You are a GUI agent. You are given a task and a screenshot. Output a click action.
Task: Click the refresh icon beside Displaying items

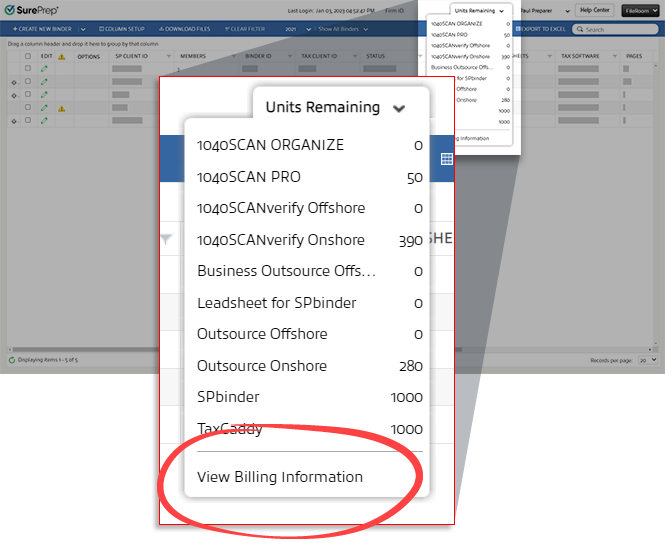coord(12,360)
